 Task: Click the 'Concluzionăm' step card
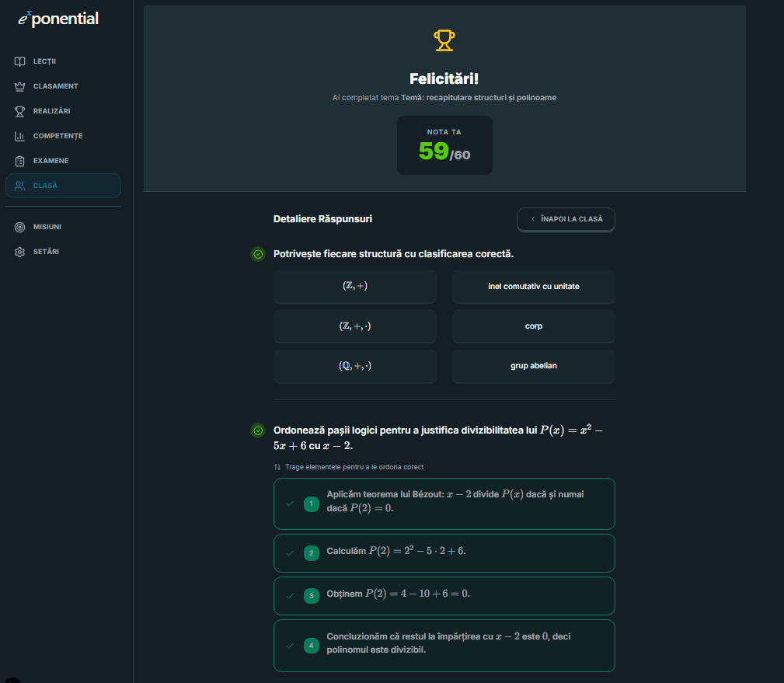(444, 646)
